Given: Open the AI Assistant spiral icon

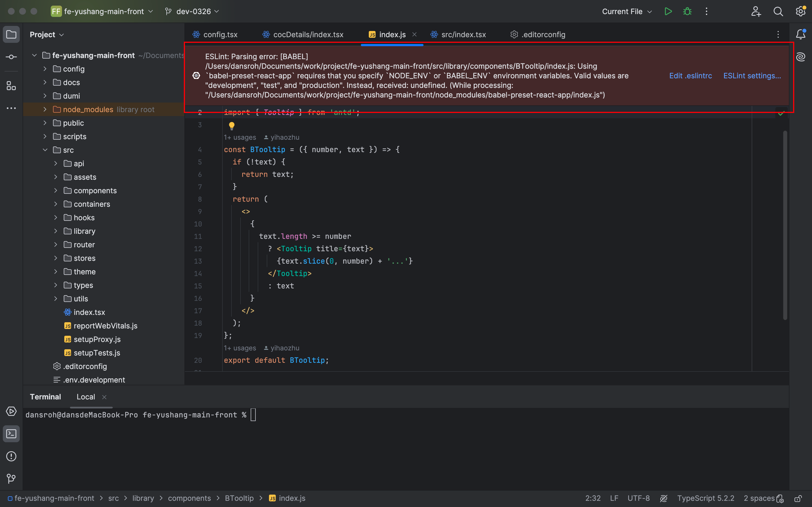Looking at the screenshot, I should 801,57.
